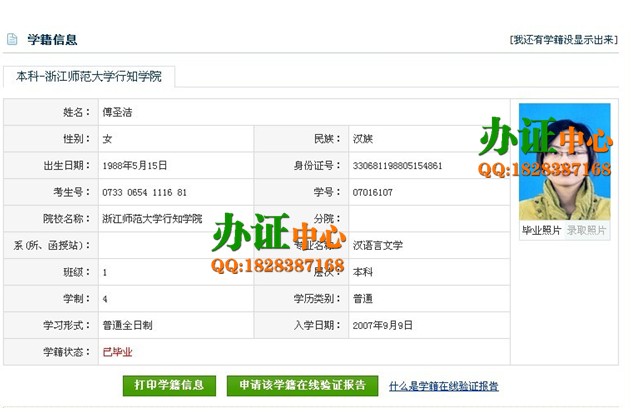Click the 已毕业 status text
This screenshot has height=412, width=631.
[x=117, y=352]
